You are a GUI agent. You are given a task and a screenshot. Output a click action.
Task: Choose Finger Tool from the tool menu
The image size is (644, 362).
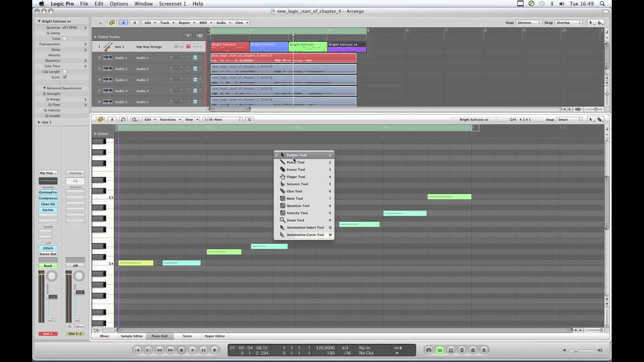tap(304, 177)
